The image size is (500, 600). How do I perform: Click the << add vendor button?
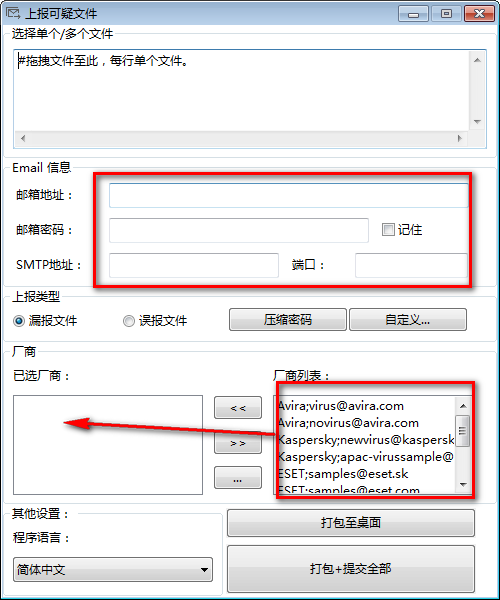tap(238, 408)
